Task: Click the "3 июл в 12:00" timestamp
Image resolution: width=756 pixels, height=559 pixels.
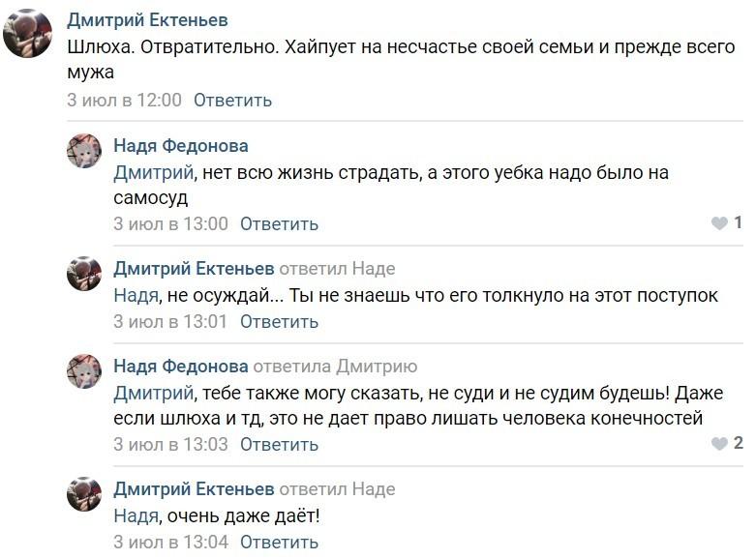Action: pyautogui.click(x=124, y=100)
